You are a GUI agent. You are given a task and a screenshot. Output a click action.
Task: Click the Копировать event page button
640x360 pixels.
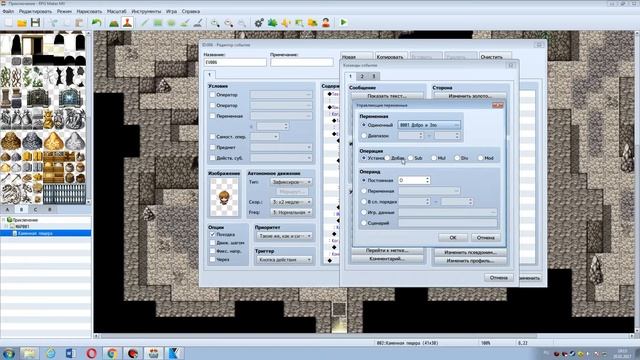click(390, 57)
